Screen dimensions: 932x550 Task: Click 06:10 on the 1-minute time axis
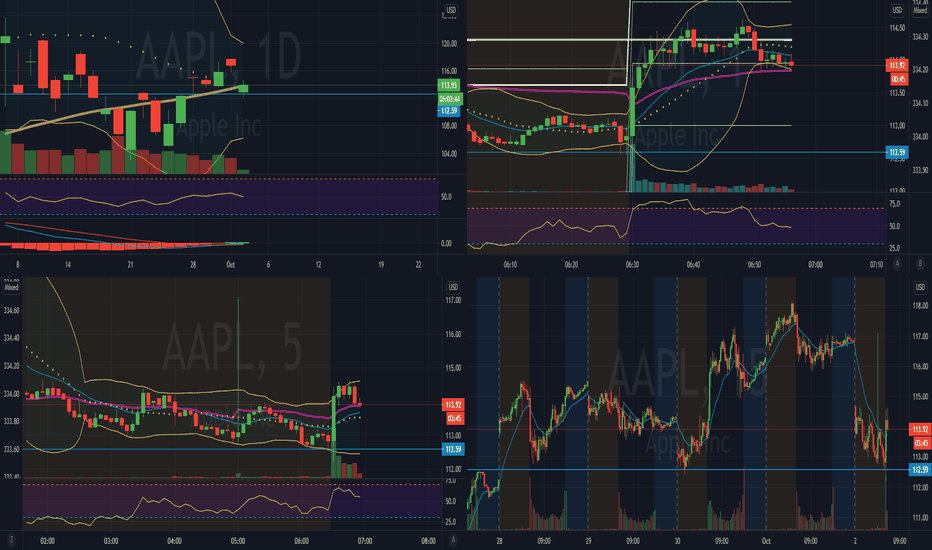(x=510, y=265)
